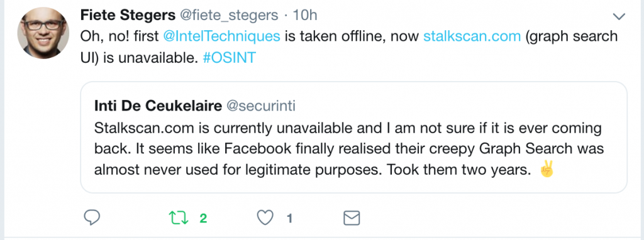Image resolution: width=644 pixels, height=240 pixels.
Task: Retweet this tweet using the green arrows
Action: (x=179, y=218)
